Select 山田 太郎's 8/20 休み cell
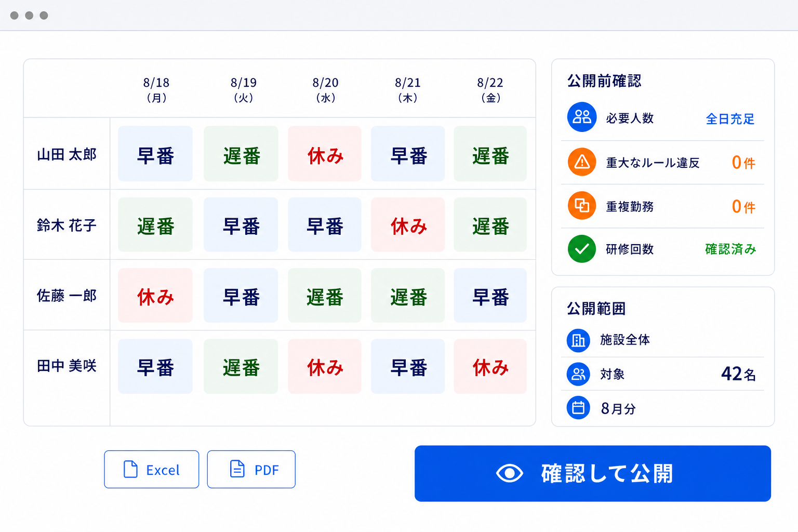Screen dimensions: 798x532 325,154
